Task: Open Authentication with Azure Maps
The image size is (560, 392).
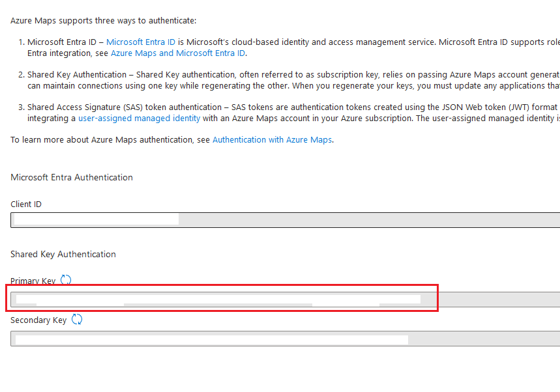Action: 272,139
